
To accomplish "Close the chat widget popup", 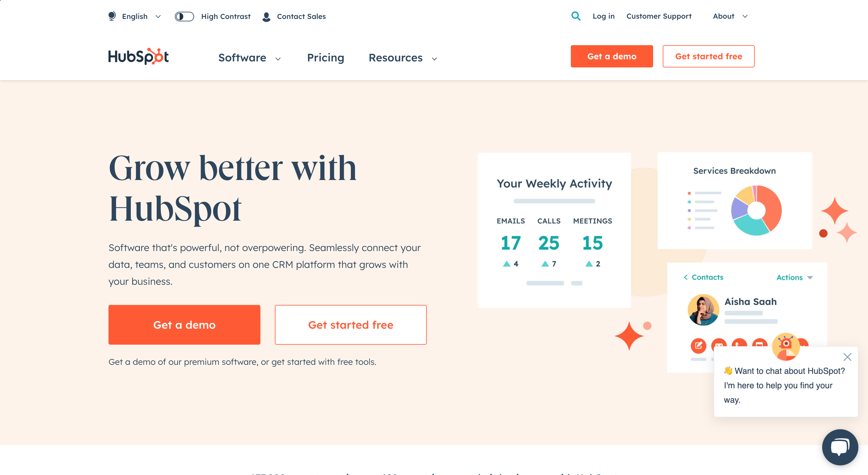I will point(848,357).
